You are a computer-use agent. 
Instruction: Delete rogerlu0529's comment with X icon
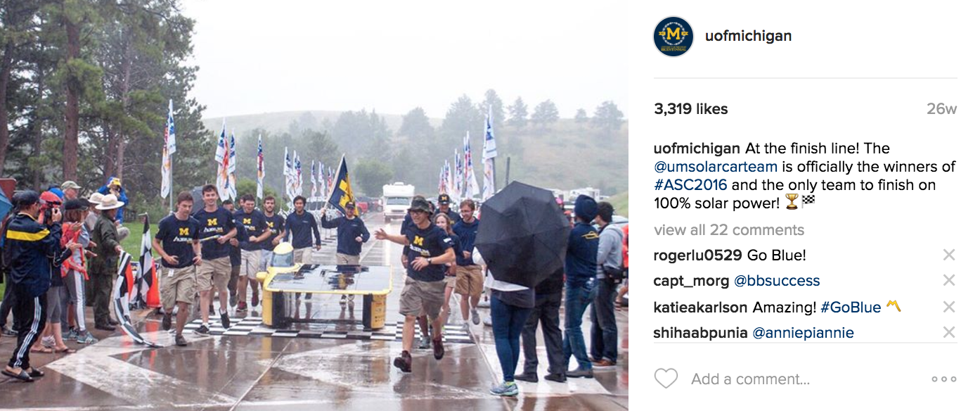tap(949, 255)
